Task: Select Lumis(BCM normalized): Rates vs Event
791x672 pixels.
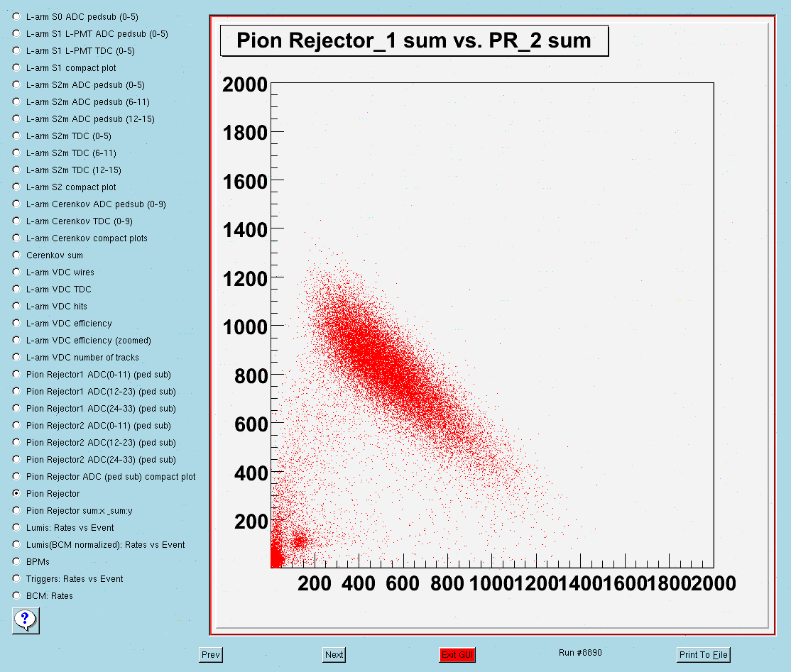Action: tap(16, 545)
